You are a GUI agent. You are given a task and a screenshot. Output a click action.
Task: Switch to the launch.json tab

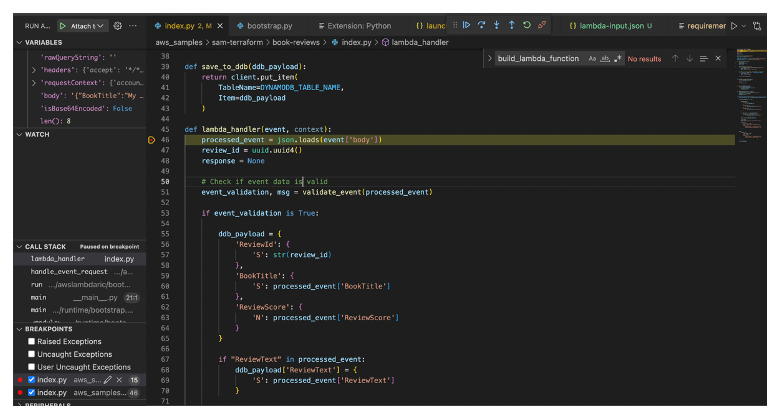[431, 26]
